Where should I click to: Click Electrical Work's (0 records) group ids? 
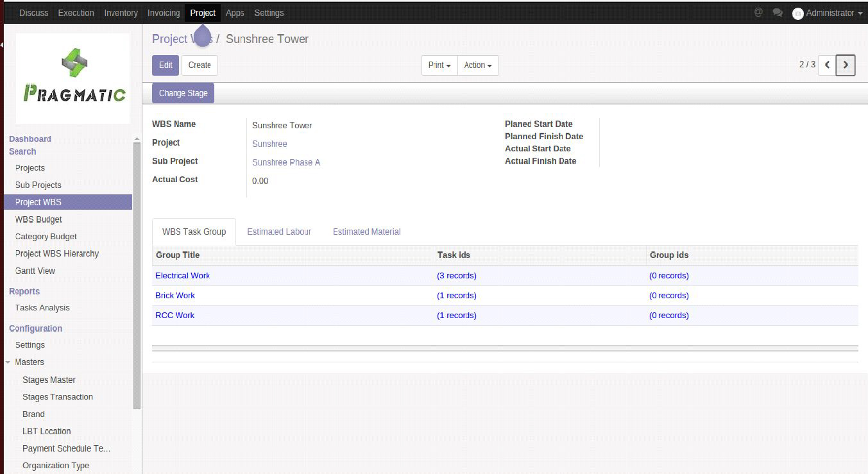pyautogui.click(x=669, y=276)
